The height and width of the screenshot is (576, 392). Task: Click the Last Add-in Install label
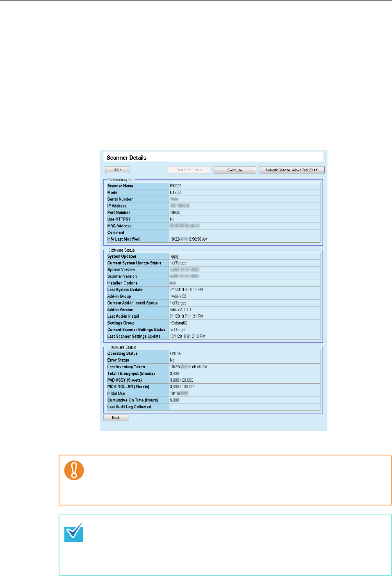point(123,316)
